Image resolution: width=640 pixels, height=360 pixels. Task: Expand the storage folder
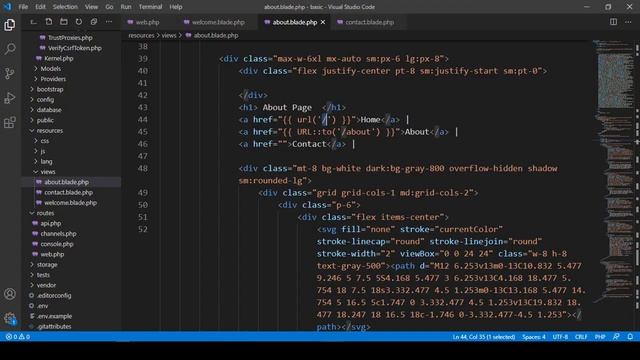[x=47, y=264]
